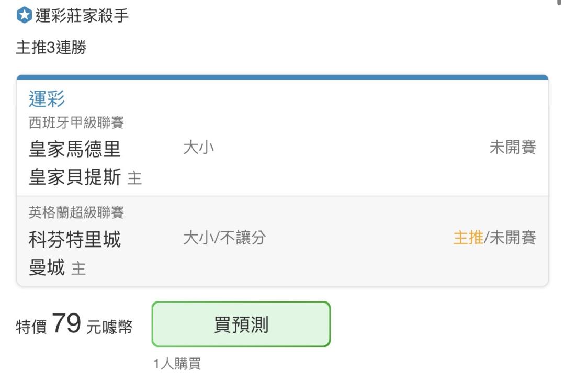Click the 大小/不讓分 bet type label
Screen dimensions: 565x392
coord(224,238)
